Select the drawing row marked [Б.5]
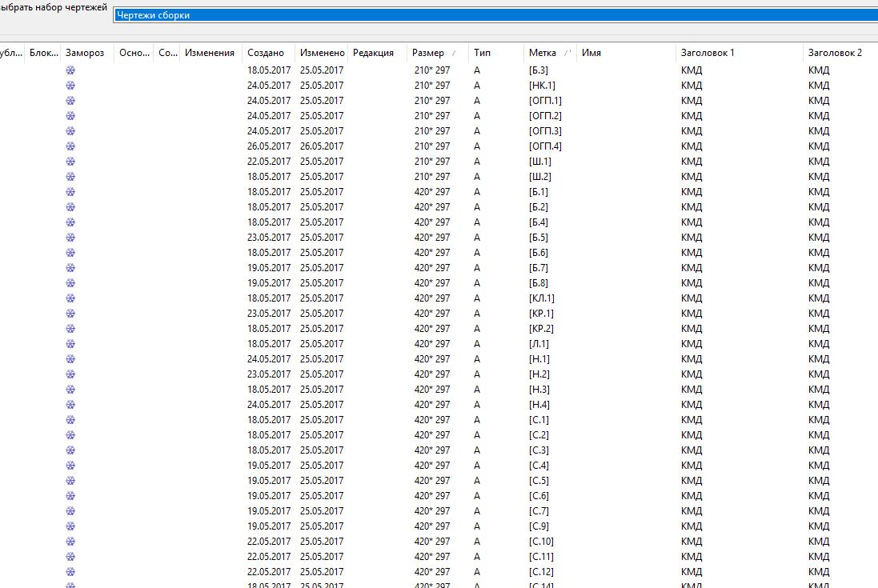 (539, 238)
